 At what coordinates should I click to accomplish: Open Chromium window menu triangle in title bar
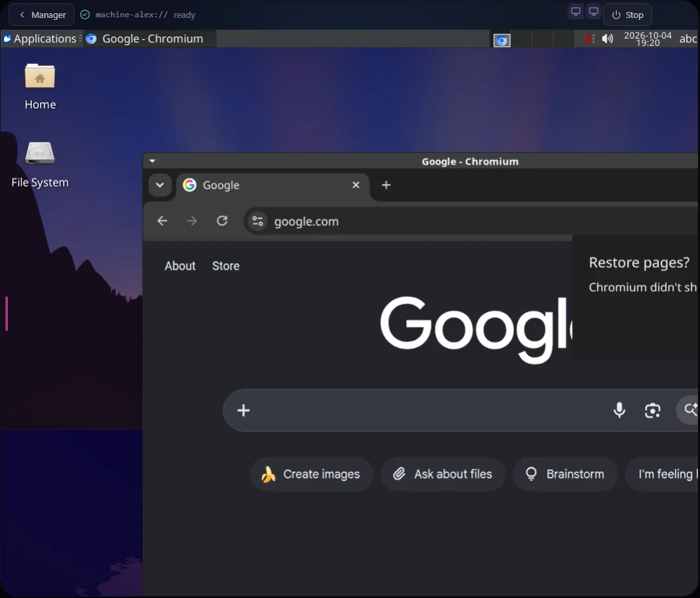click(x=152, y=161)
